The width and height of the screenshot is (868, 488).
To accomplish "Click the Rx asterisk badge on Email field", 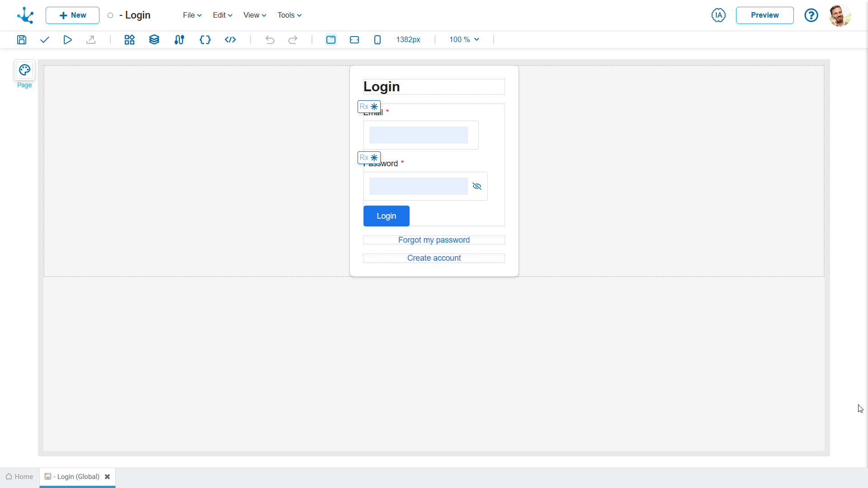I will point(368,107).
